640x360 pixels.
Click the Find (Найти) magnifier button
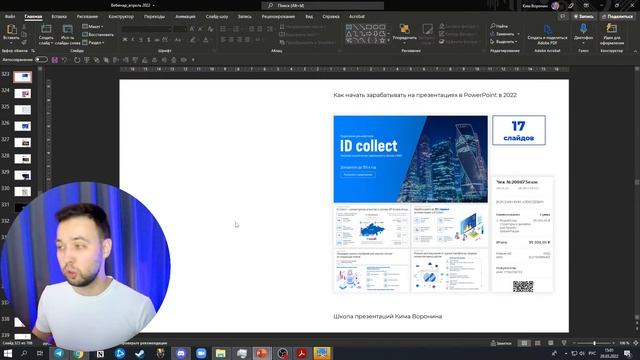(x=500, y=26)
